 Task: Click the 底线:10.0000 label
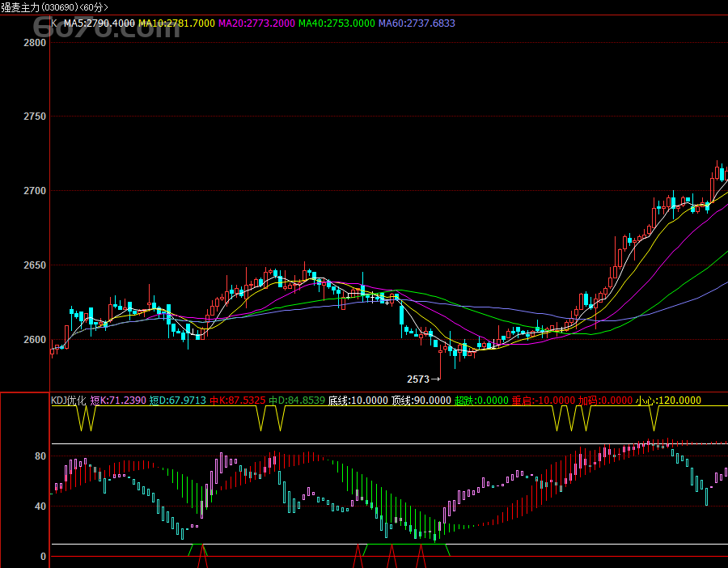pyautogui.click(x=358, y=401)
